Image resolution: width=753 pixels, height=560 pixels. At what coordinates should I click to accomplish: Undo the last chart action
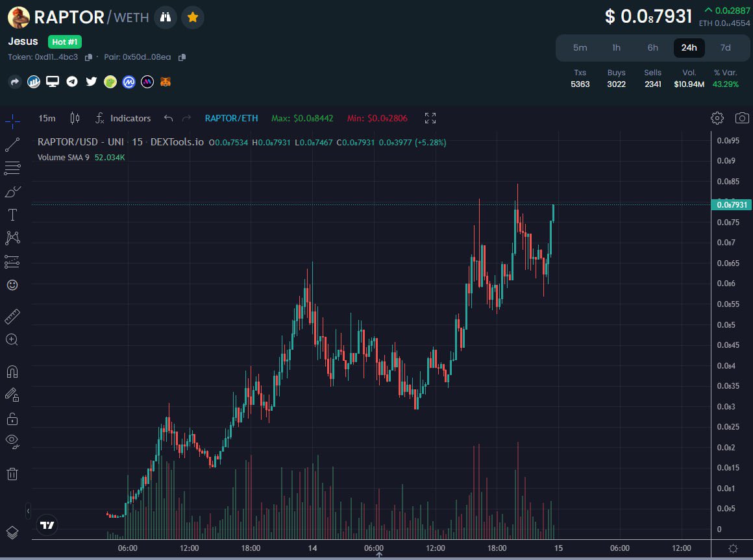coord(168,118)
